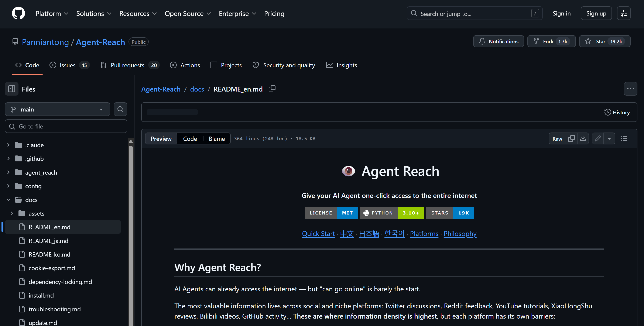
Task: Open the Security and quality tab
Action: click(x=284, y=65)
